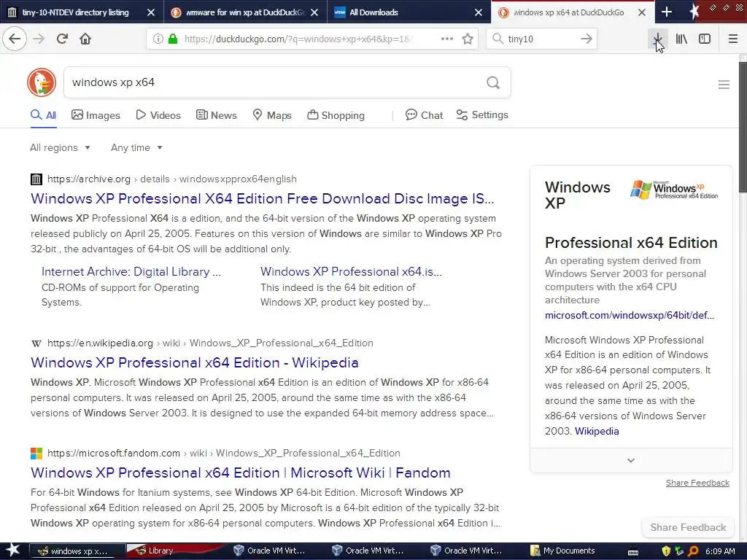Switch to Library window in taskbar
The image size is (747, 560).
tap(174, 551)
